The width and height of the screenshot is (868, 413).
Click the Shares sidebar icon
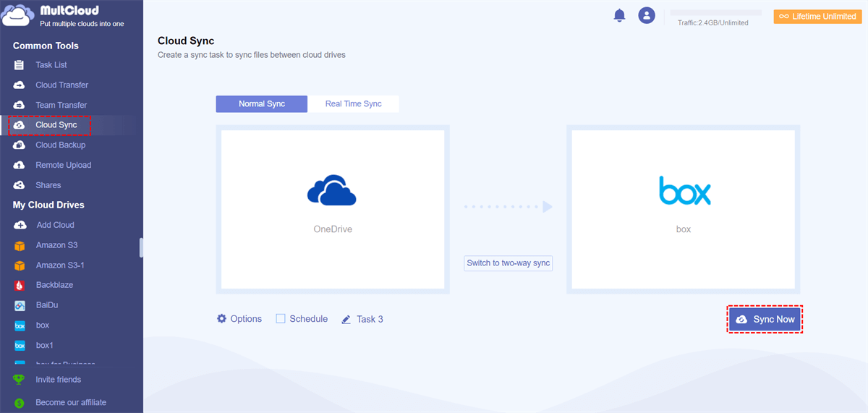point(20,185)
